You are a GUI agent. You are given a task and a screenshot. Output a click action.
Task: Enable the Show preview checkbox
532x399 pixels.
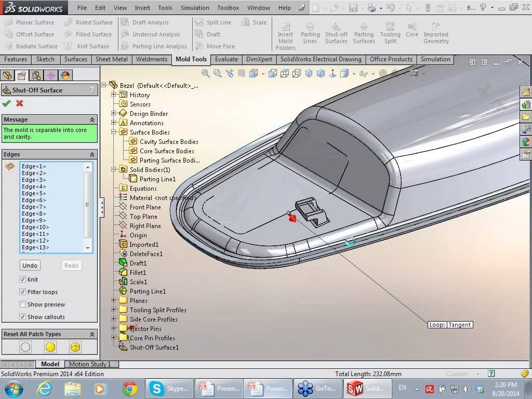23,304
